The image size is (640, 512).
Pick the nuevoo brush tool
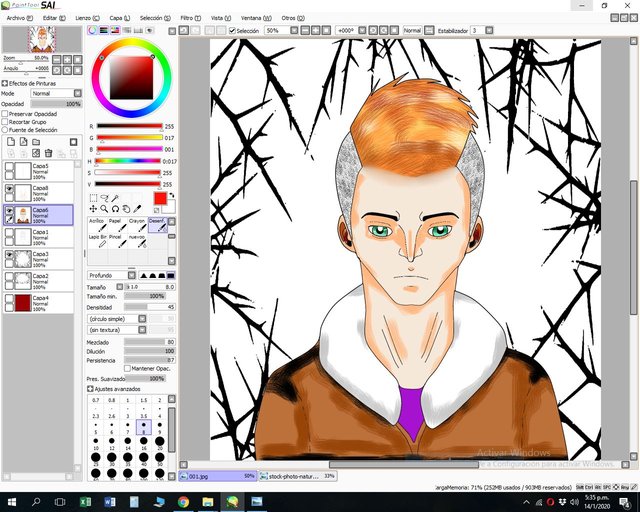click(137, 241)
